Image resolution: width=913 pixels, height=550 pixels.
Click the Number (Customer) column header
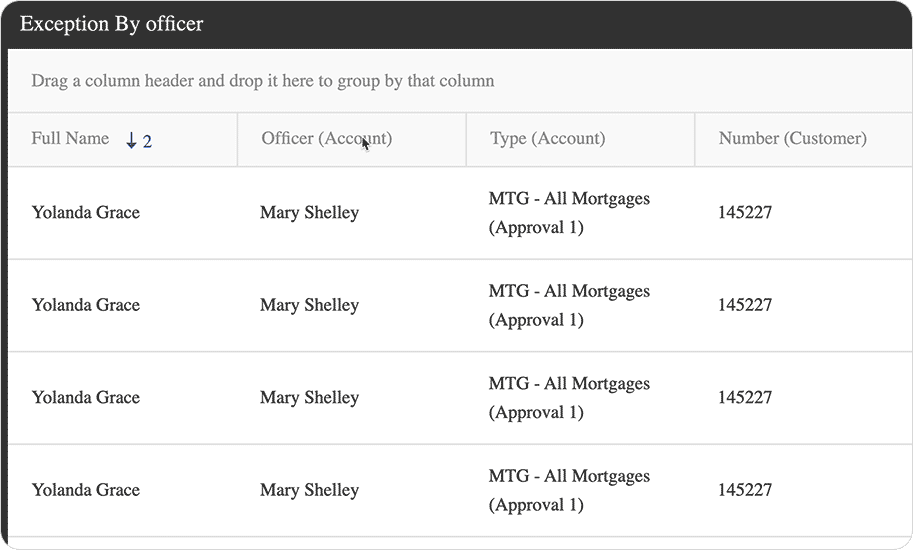[792, 139]
